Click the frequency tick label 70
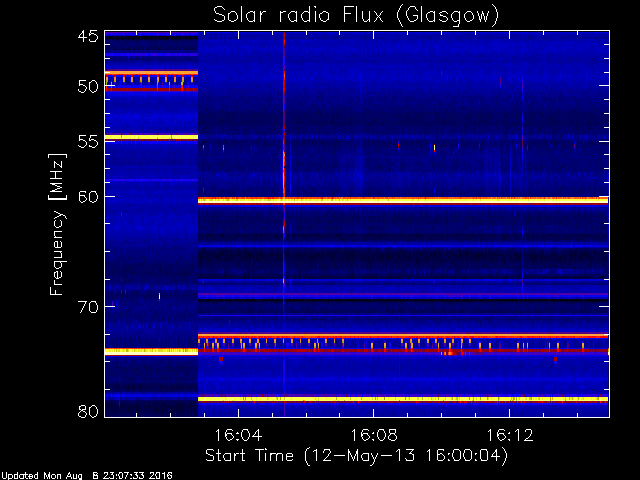 pos(88,307)
